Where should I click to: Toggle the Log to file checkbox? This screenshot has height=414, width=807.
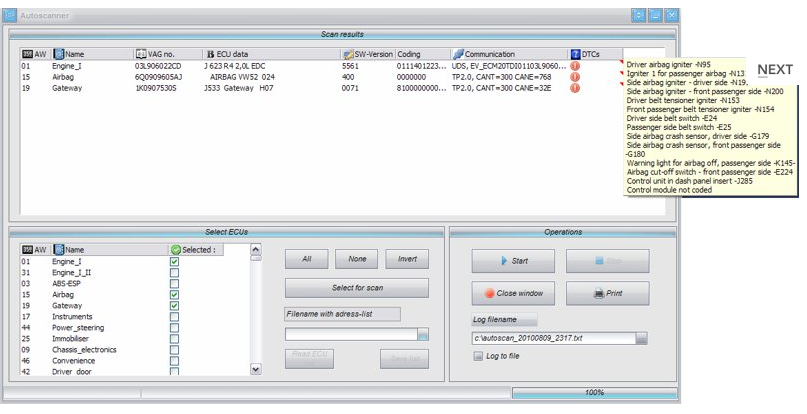(x=479, y=355)
